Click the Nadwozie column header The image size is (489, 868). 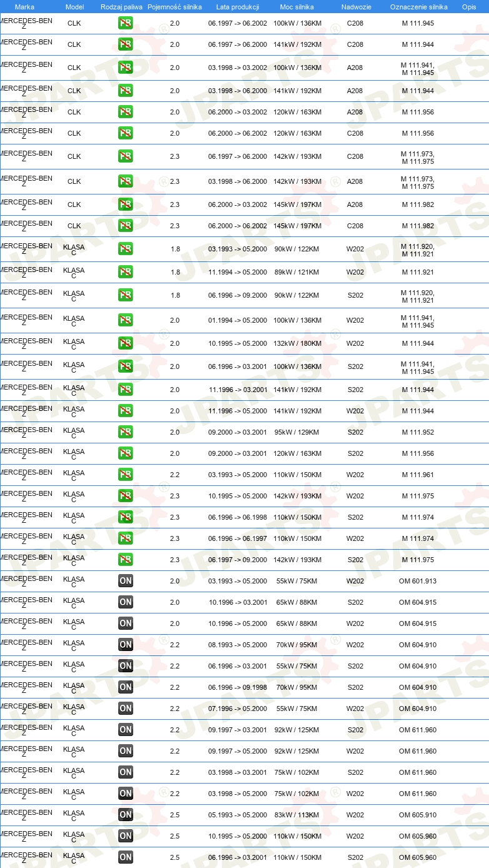[356, 7]
